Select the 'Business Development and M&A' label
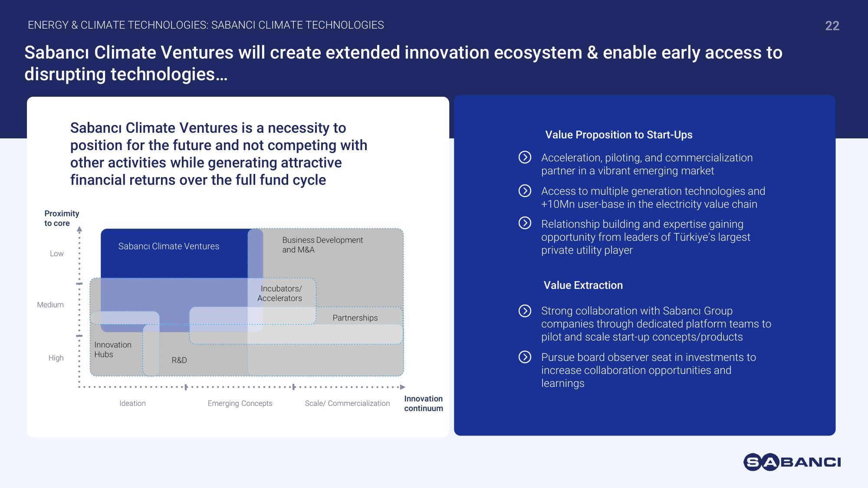Screen dimensions: 868x488 322,245
